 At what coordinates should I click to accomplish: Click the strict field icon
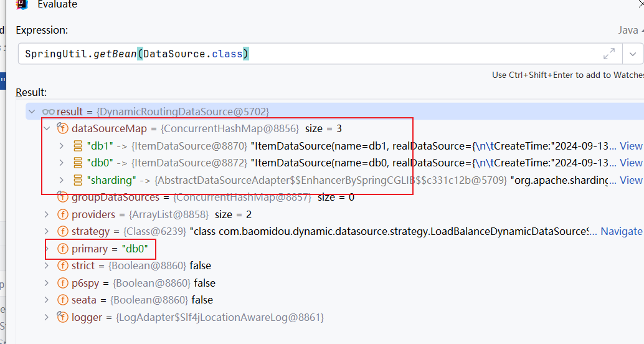point(62,265)
